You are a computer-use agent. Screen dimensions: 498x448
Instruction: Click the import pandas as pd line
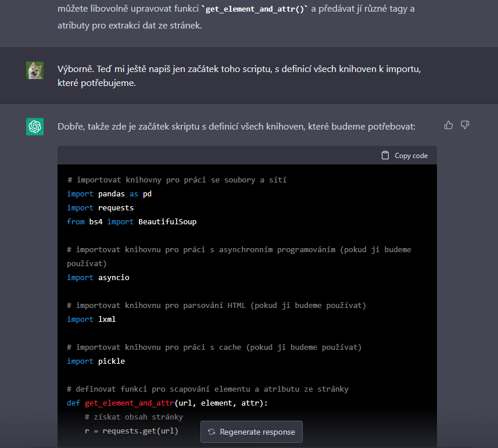109,193
